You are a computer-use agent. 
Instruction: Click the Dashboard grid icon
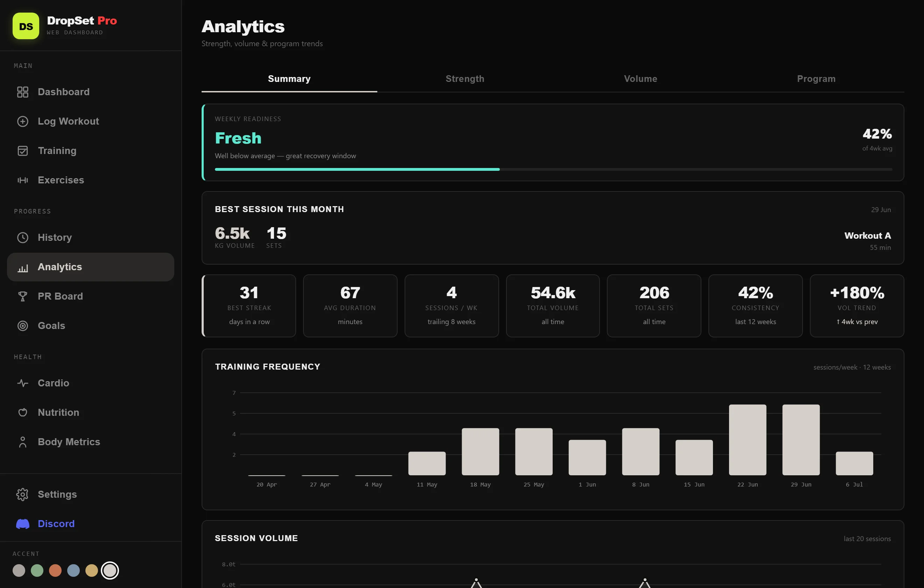(23, 92)
